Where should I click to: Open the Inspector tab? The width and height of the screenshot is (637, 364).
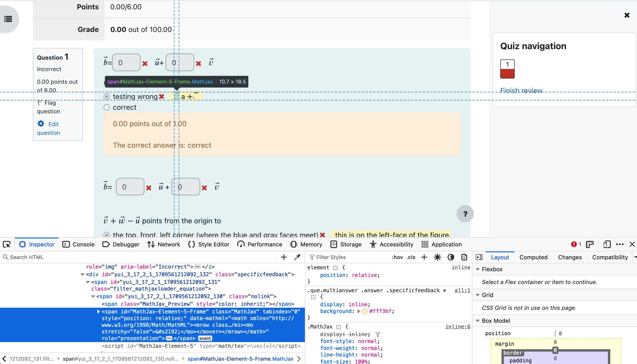37,244
